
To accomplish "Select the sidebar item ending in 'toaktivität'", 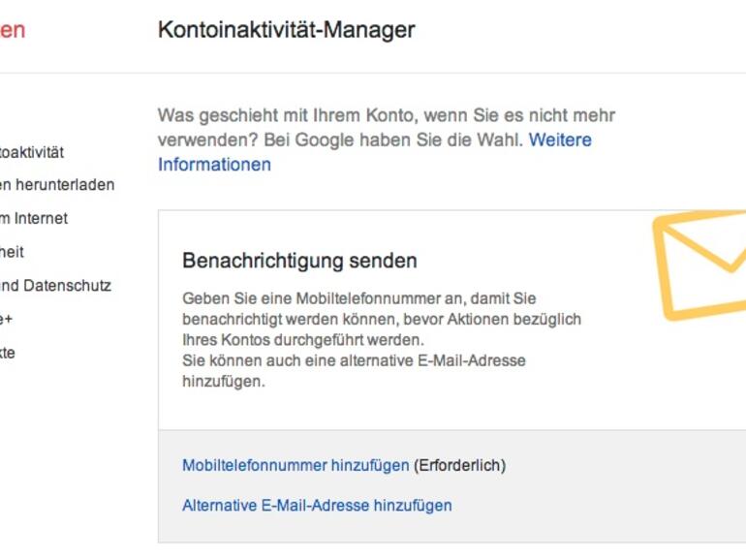I will [33, 152].
